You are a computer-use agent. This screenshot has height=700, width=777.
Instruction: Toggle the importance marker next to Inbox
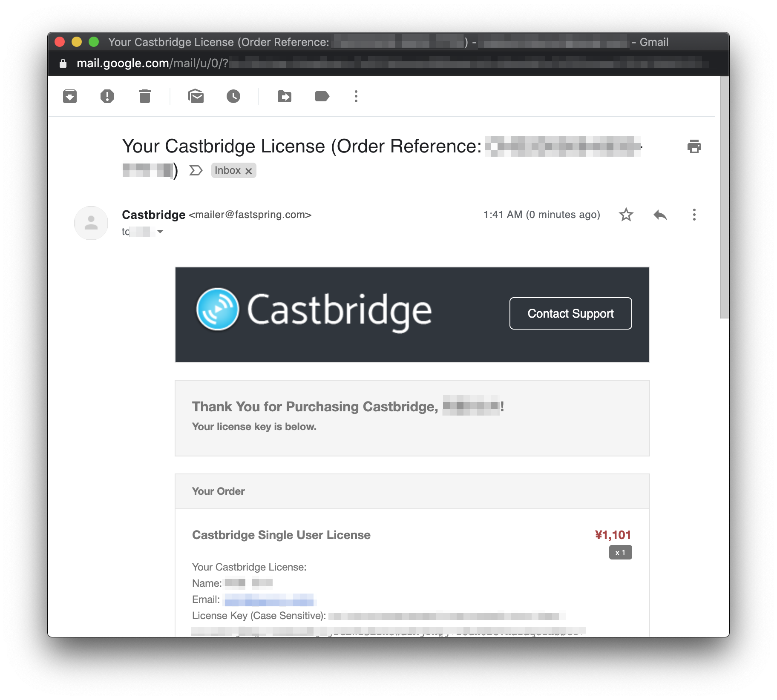pyautogui.click(x=196, y=170)
